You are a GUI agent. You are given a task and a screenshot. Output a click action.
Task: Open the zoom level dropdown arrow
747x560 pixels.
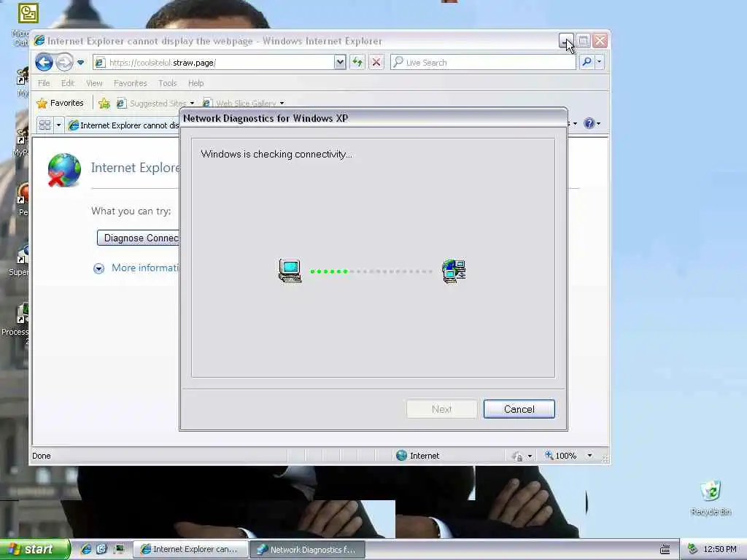(589, 456)
